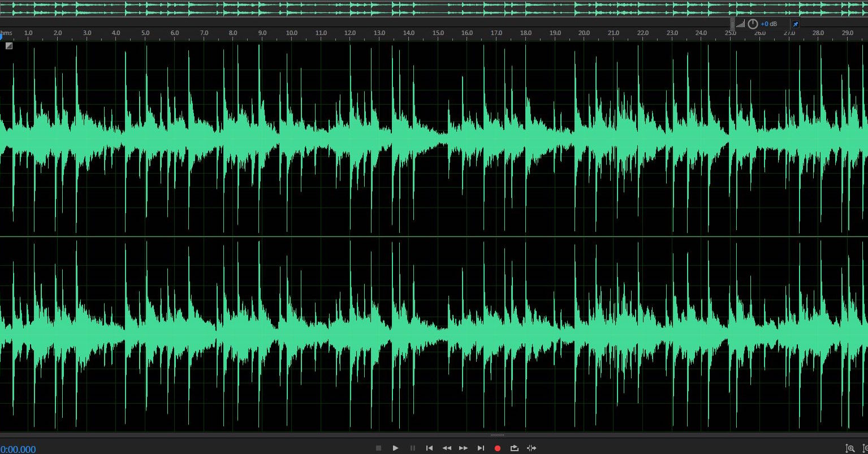This screenshot has height=454, width=868.
Task: Click the 15.0 mark on the time ruler
Action: coord(438,33)
